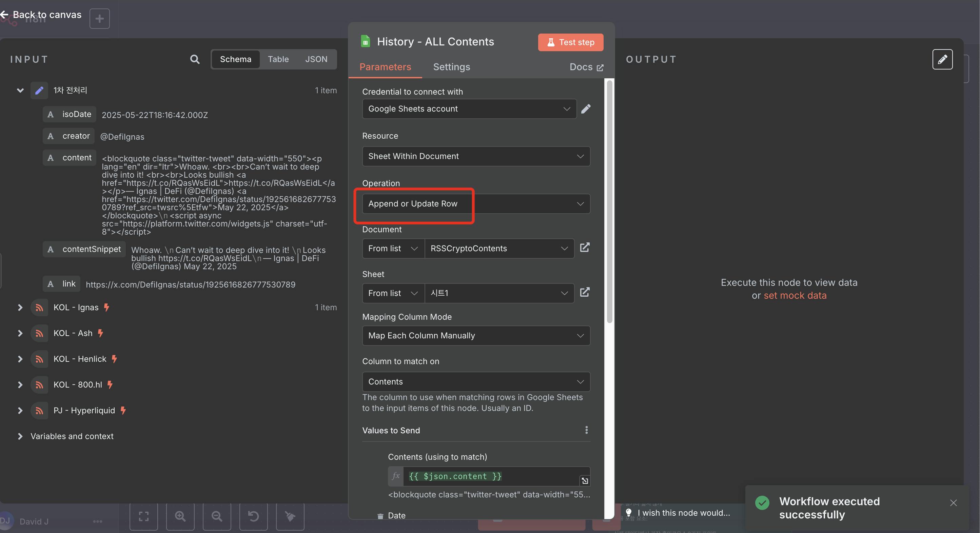Open the RSSCryptoContents document in a new tab
The image size is (980, 533).
pyautogui.click(x=584, y=248)
